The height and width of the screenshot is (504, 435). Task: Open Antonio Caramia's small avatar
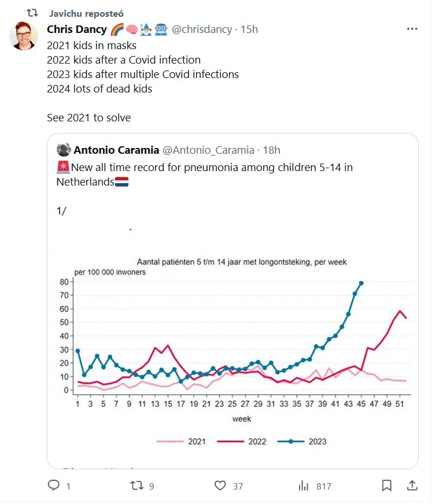click(x=64, y=150)
